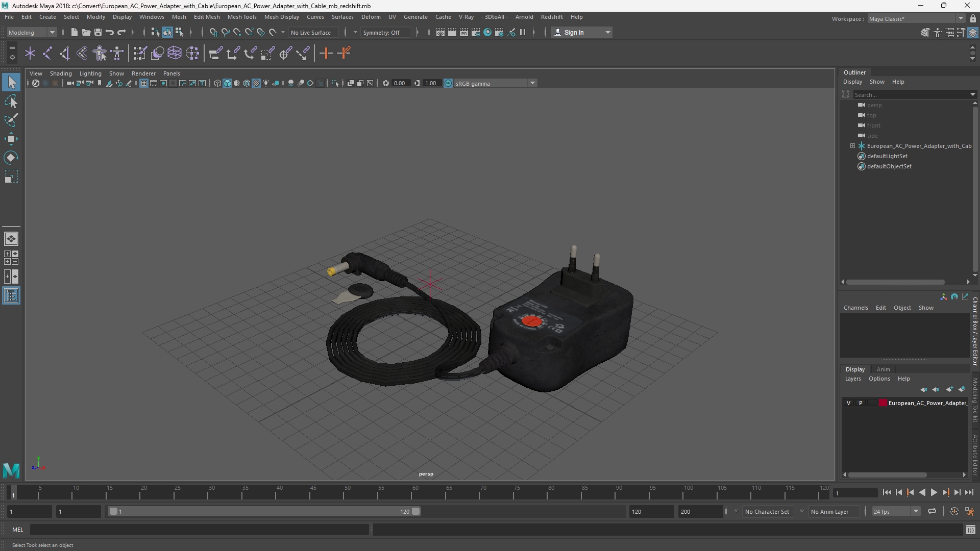
Task: Toggle layer playback P box
Action: coord(861,403)
